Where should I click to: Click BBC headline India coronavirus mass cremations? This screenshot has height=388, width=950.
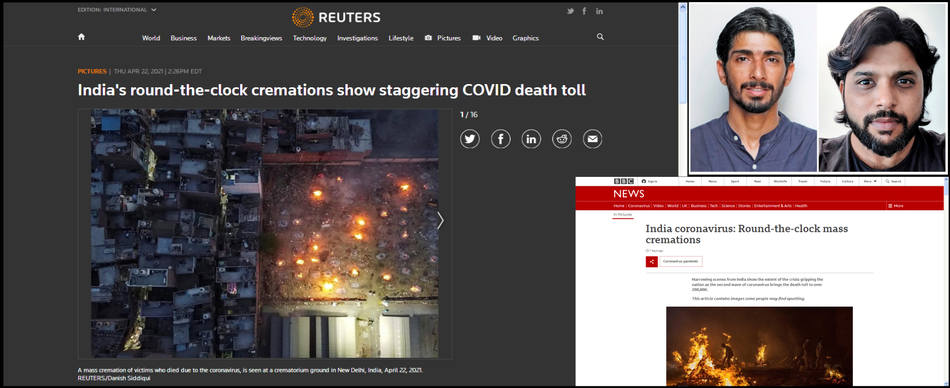tap(747, 234)
